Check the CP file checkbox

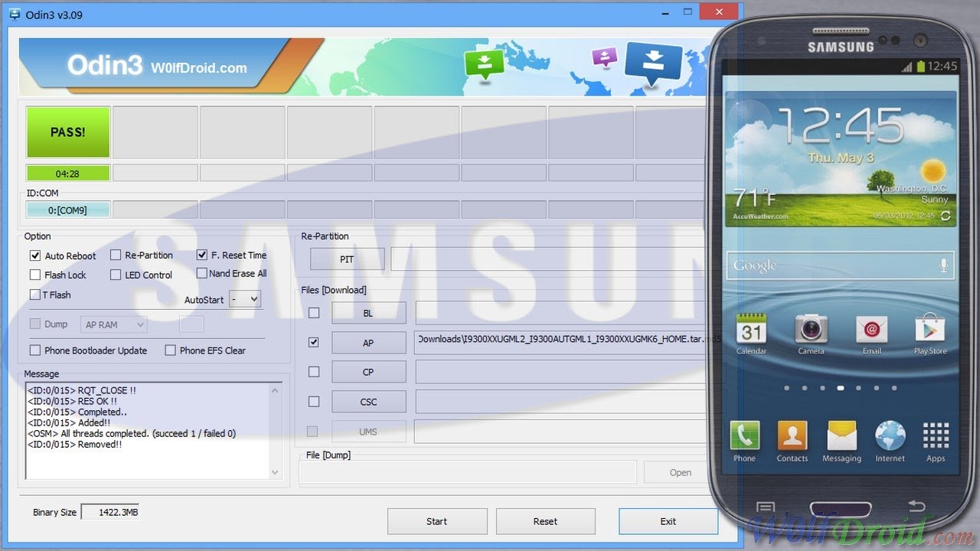tap(314, 372)
